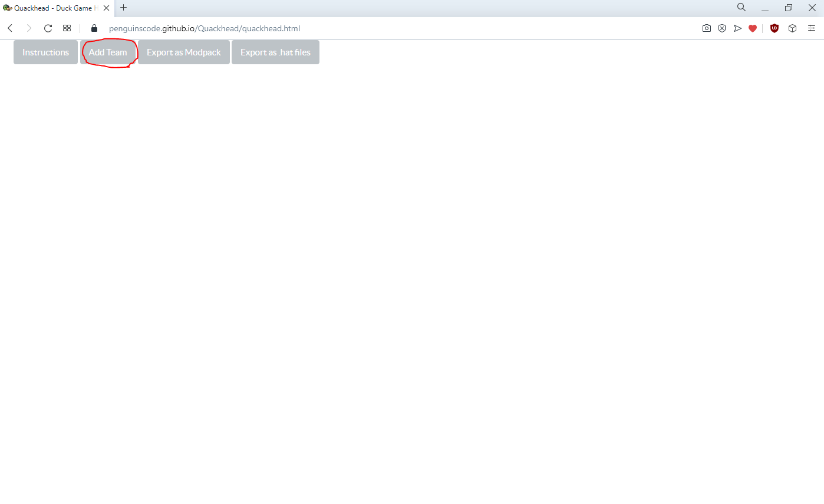Close the Quackhead browser tab
Viewport: 824px width, 504px height.
(x=107, y=8)
